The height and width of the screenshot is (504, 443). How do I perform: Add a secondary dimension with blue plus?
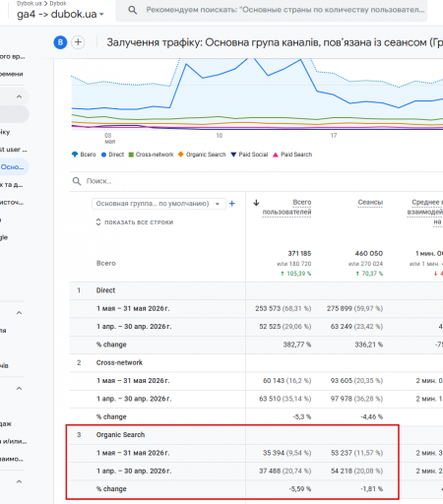pos(232,204)
